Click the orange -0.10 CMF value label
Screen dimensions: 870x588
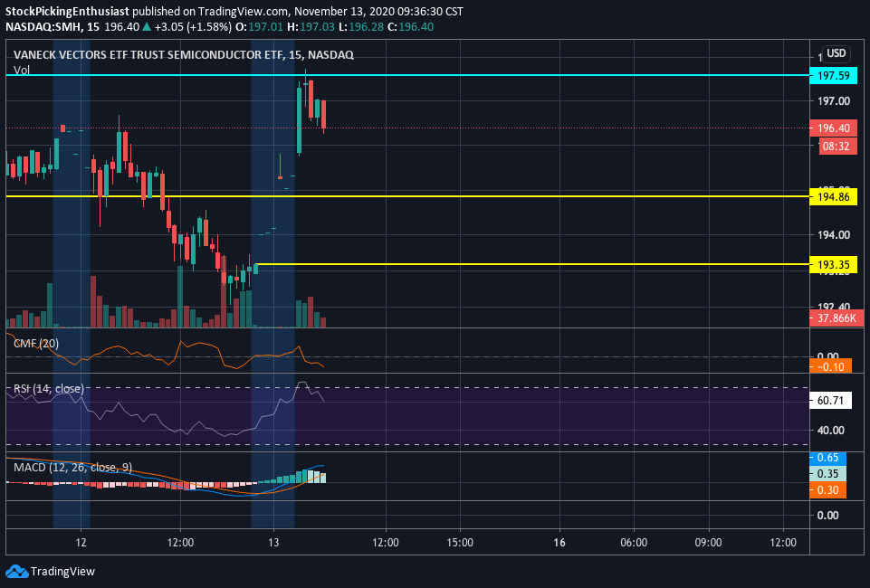[830, 366]
